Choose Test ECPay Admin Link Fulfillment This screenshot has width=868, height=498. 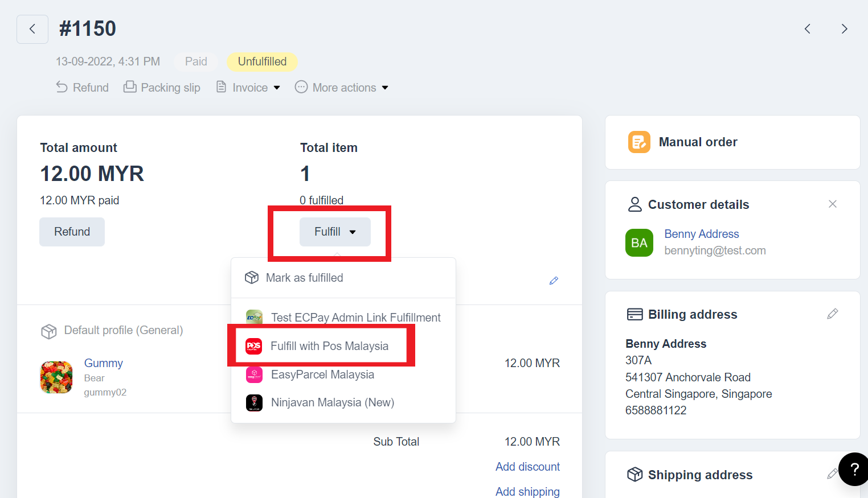pos(343,317)
